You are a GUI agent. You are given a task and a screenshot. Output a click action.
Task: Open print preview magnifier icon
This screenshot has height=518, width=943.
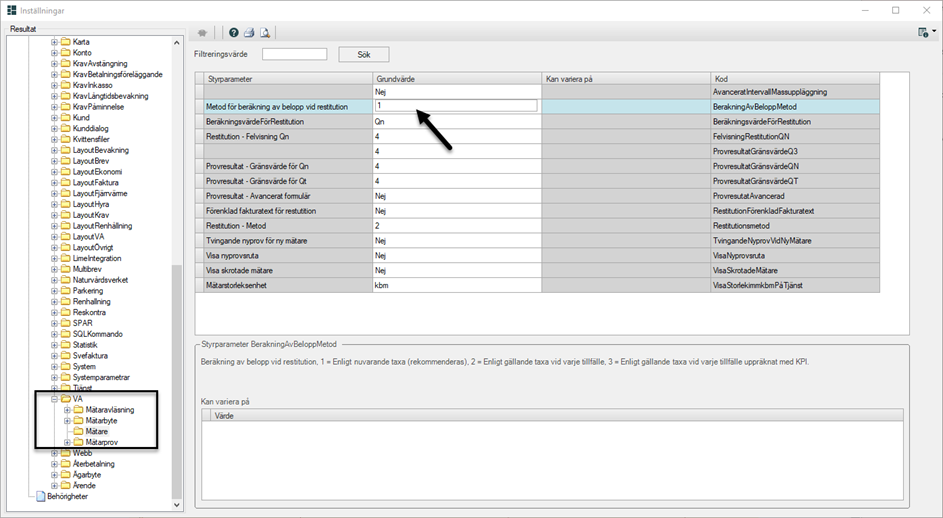[x=265, y=32]
